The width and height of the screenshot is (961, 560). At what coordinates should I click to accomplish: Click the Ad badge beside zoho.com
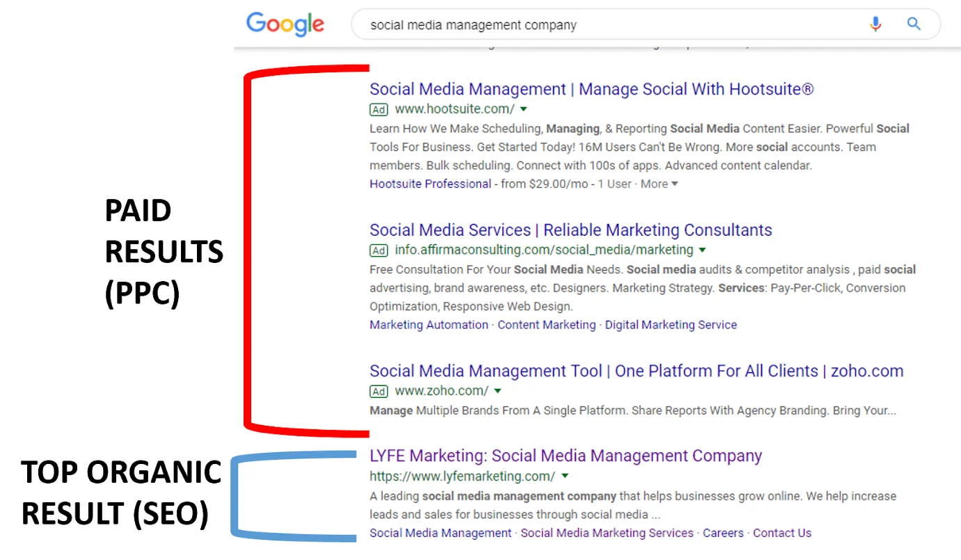[x=379, y=392]
